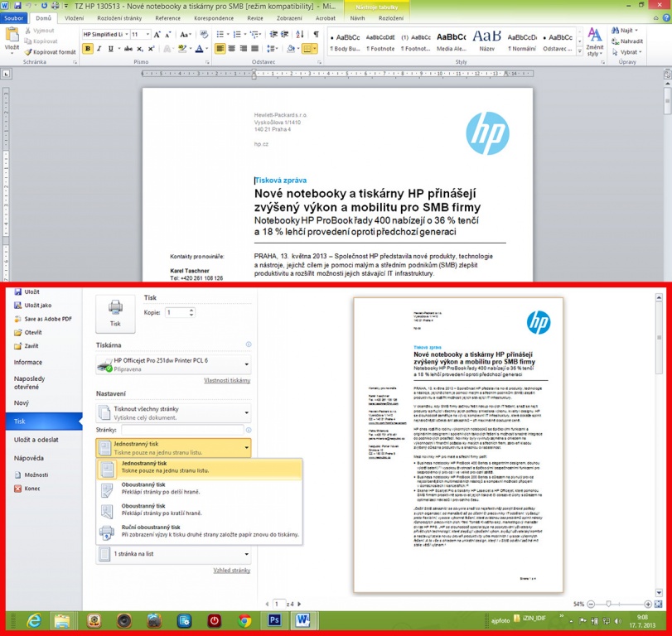Open 1 stránka na list dropdown
Image resolution: width=672 pixels, height=636 pixels.
173,554
